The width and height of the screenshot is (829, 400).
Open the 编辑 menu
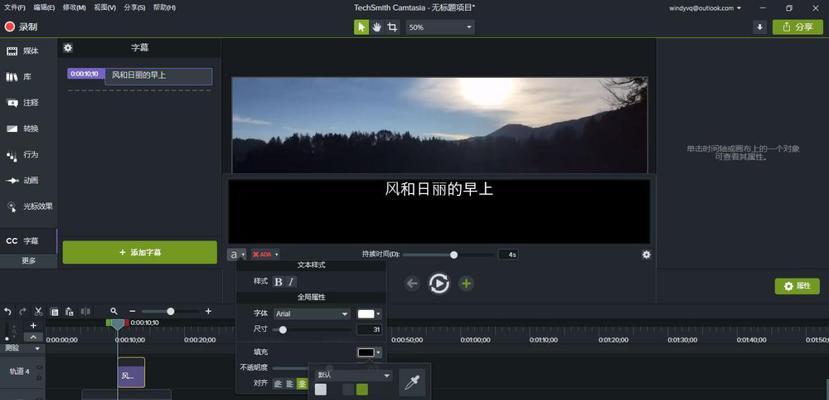coord(44,8)
